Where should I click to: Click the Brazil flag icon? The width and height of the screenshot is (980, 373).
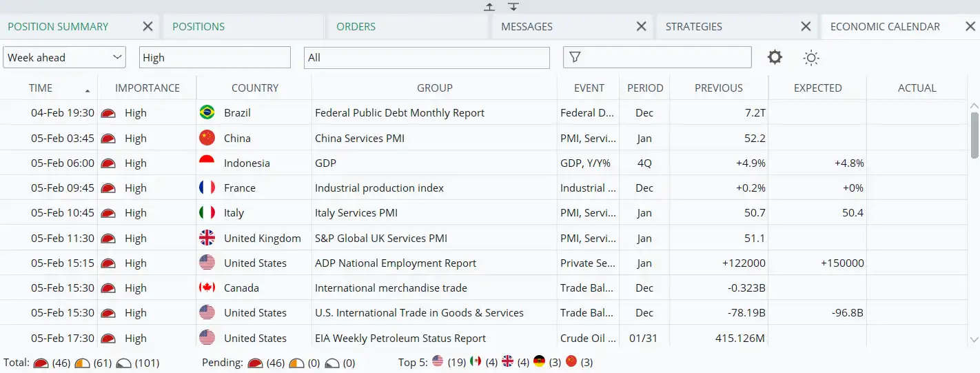coord(207,112)
